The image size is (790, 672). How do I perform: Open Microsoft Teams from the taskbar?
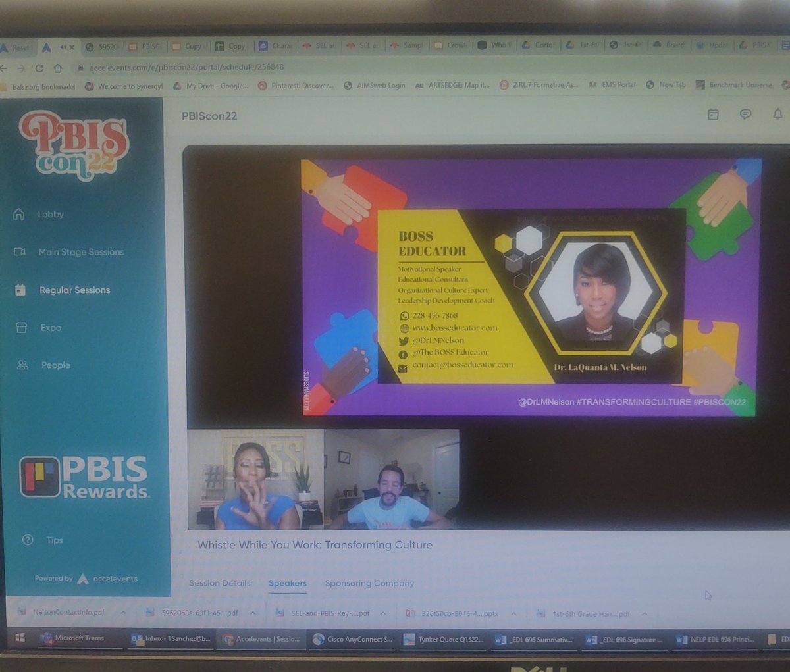pos(72,638)
